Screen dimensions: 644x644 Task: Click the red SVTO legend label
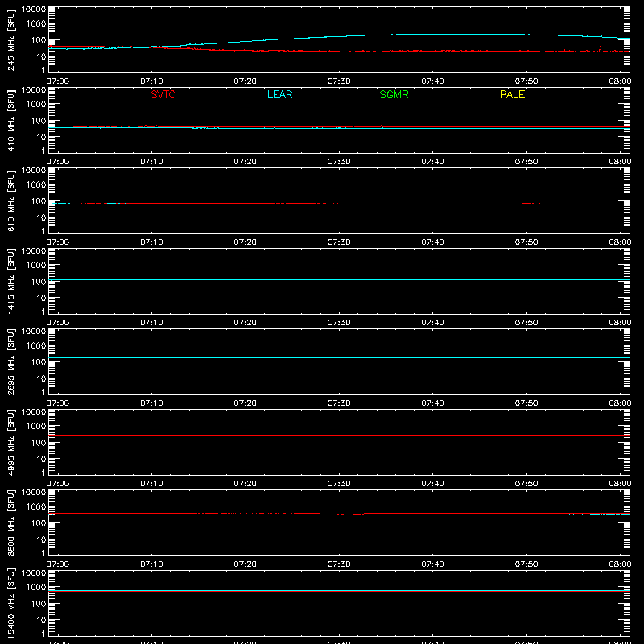pos(163,94)
